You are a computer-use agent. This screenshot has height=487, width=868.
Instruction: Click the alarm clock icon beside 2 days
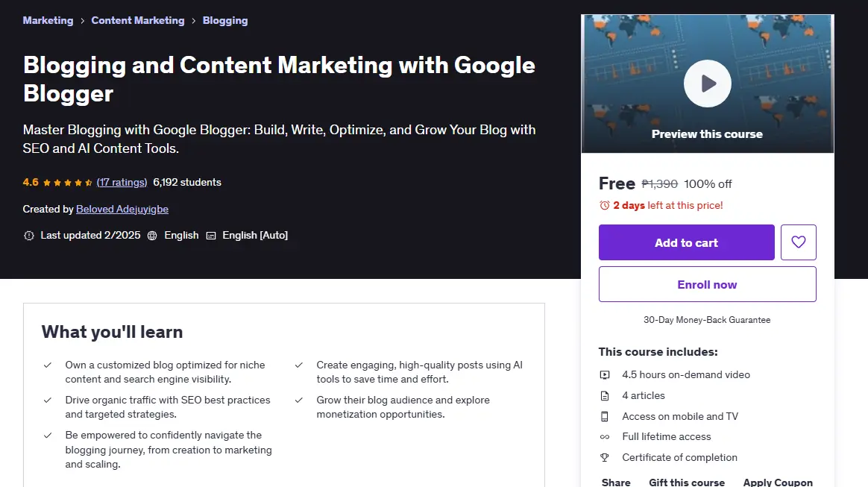605,205
